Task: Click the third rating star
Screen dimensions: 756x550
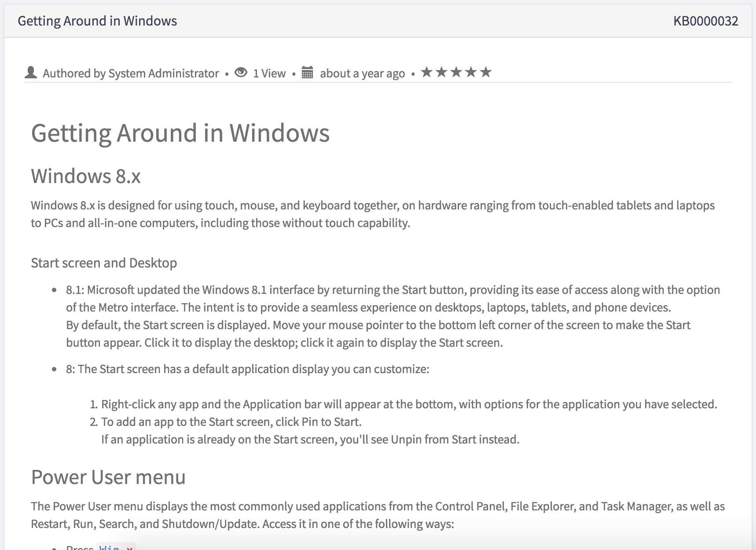Action: click(x=456, y=72)
